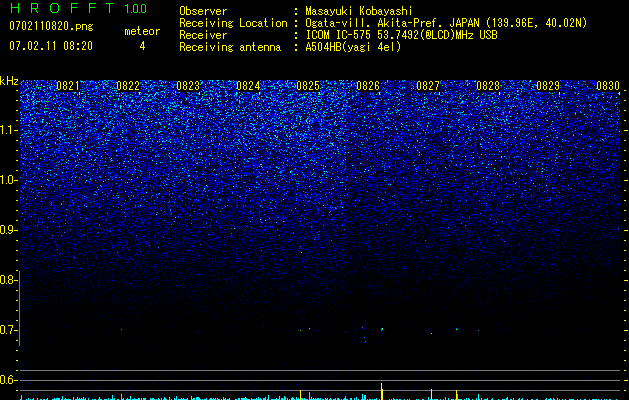The image size is (629, 400).
Task: Click the bright red meteor echo after 0826
Action: (382, 329)
